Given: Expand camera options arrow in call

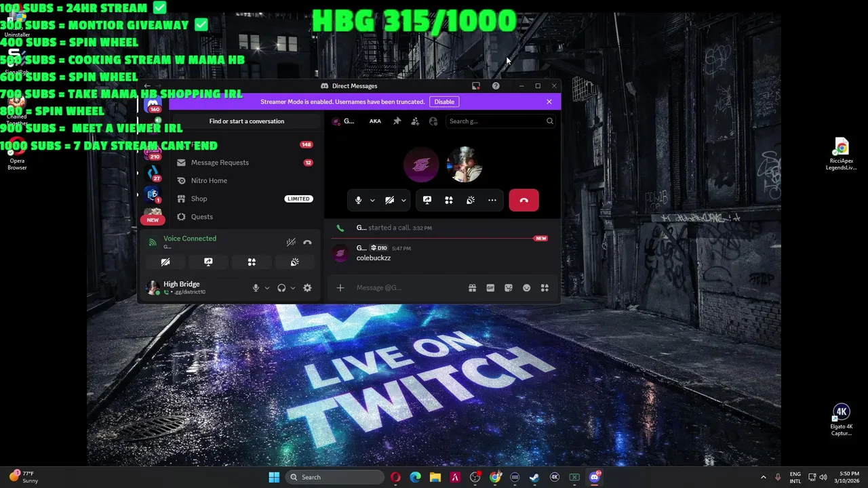Looking at the screenshot, I should [x=403, y=200].
